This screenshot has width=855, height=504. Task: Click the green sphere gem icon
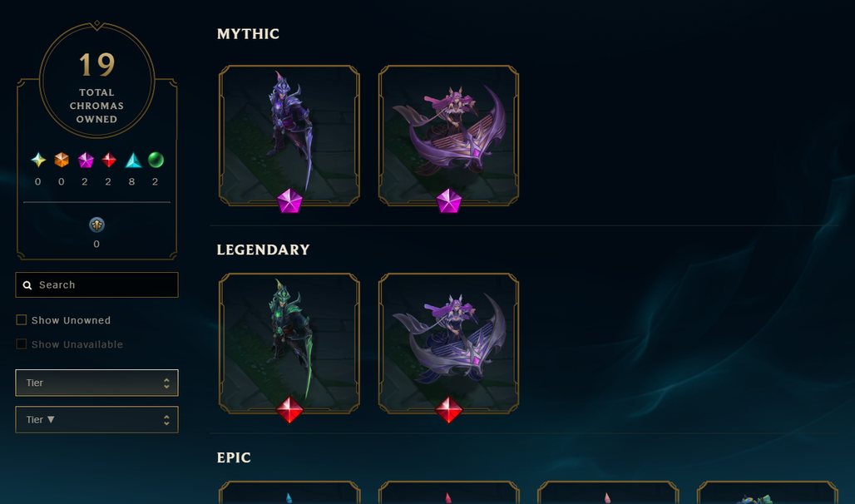[156, 160]
